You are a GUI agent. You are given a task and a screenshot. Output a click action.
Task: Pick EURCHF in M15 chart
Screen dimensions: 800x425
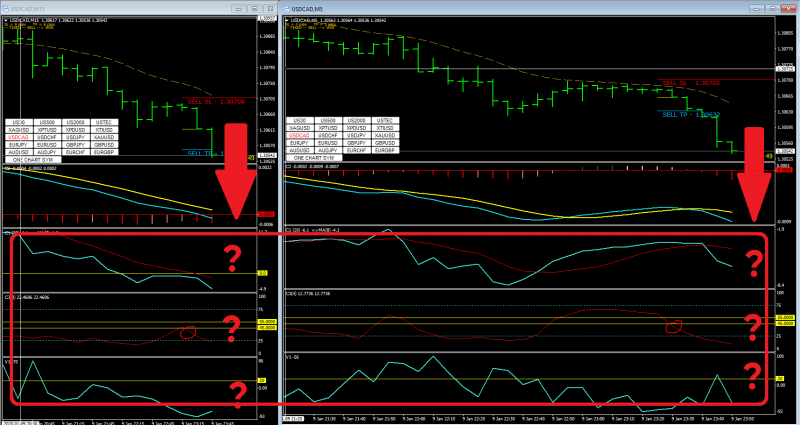click(76, 152)
